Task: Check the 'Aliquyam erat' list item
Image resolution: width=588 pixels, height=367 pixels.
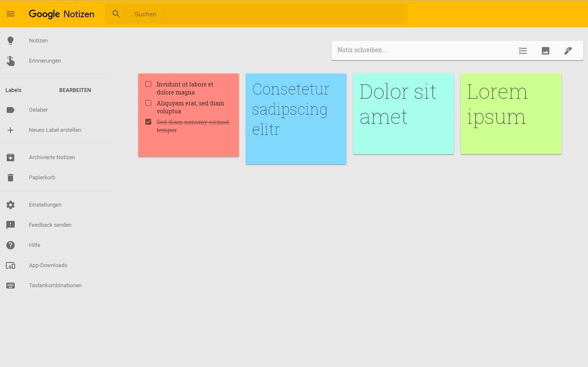Action: (x=148, y=102)
